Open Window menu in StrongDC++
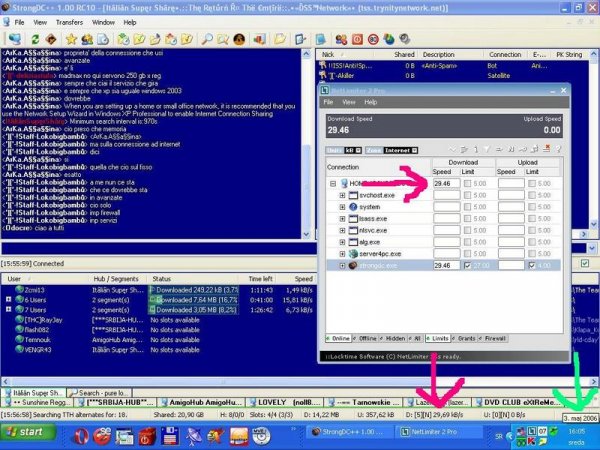The image size is (600, 450). coord(103,23)
